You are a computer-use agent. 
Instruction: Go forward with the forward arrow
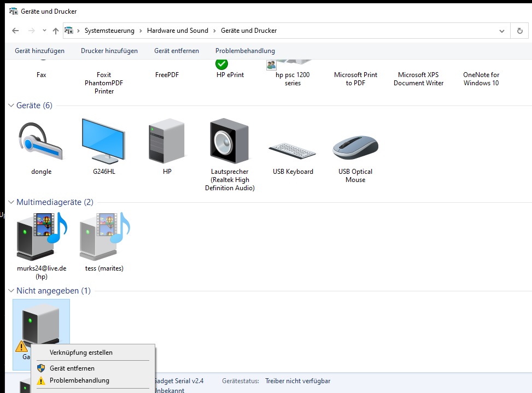[32, 31]
